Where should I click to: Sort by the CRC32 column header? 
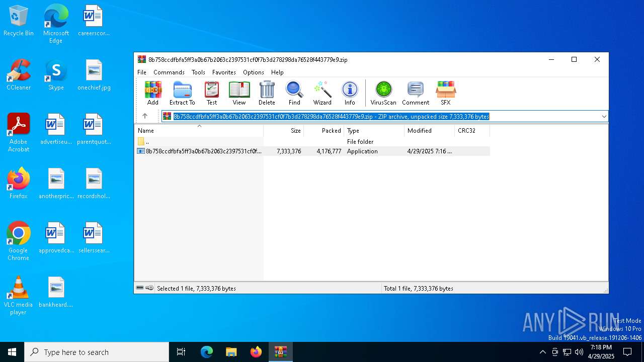[472, 130]
